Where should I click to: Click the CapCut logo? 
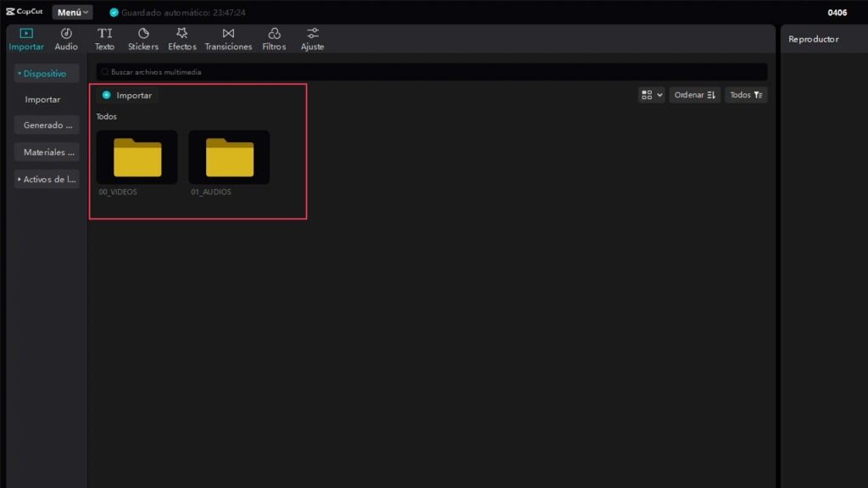[25, 12]
